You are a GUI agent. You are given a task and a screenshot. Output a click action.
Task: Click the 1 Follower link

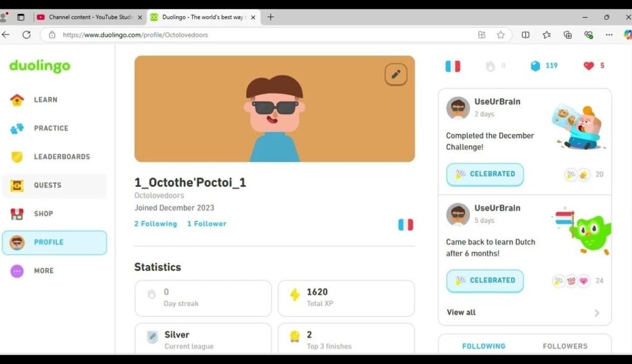click(207, 224)
